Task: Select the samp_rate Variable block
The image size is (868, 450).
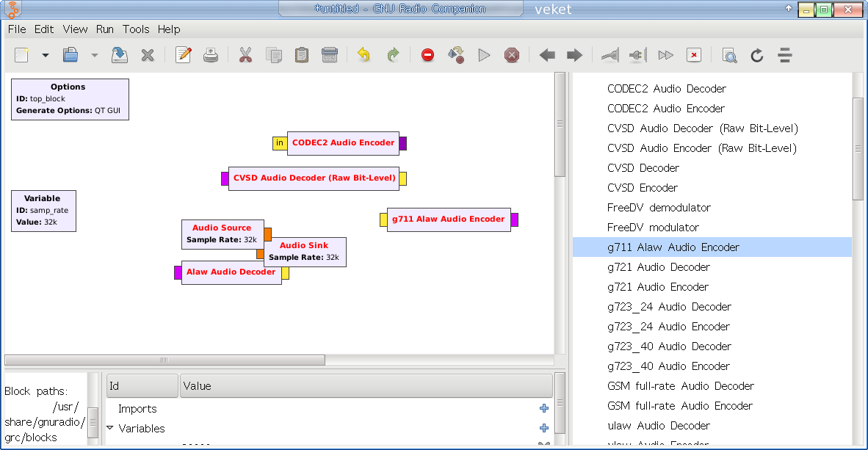Action: click(44, 211)
